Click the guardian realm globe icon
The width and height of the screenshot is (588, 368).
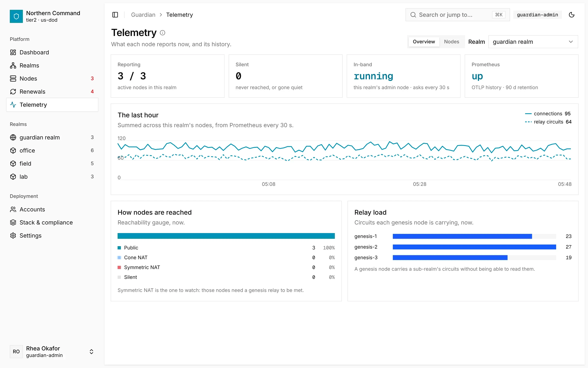[x=13, y=138]
